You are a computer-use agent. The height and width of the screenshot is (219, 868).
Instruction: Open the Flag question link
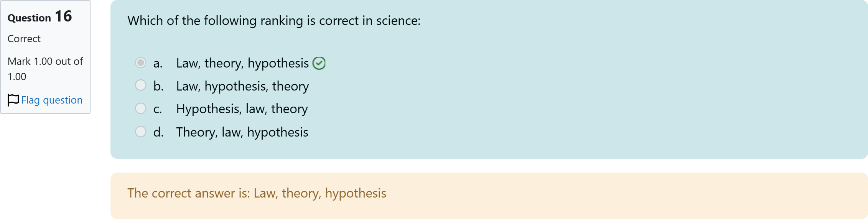coord(52,100)
